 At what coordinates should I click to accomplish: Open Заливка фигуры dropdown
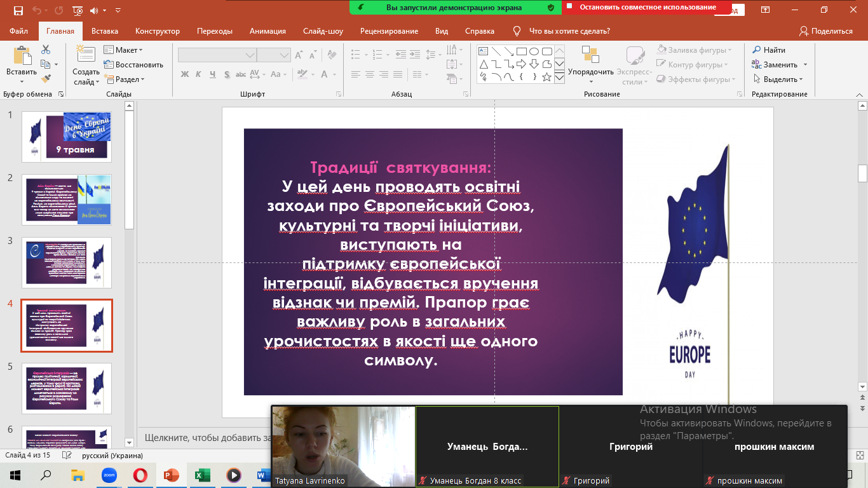click(x=693, y=50)
